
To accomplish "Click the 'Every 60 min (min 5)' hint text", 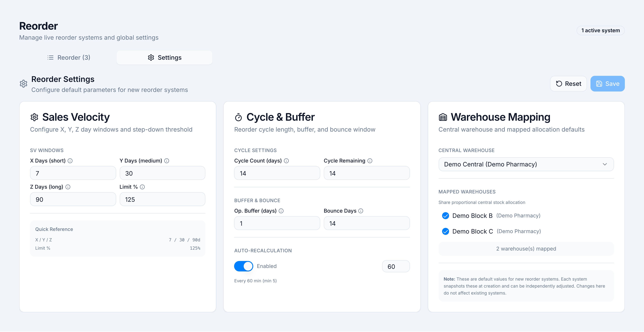I will 255,281.
